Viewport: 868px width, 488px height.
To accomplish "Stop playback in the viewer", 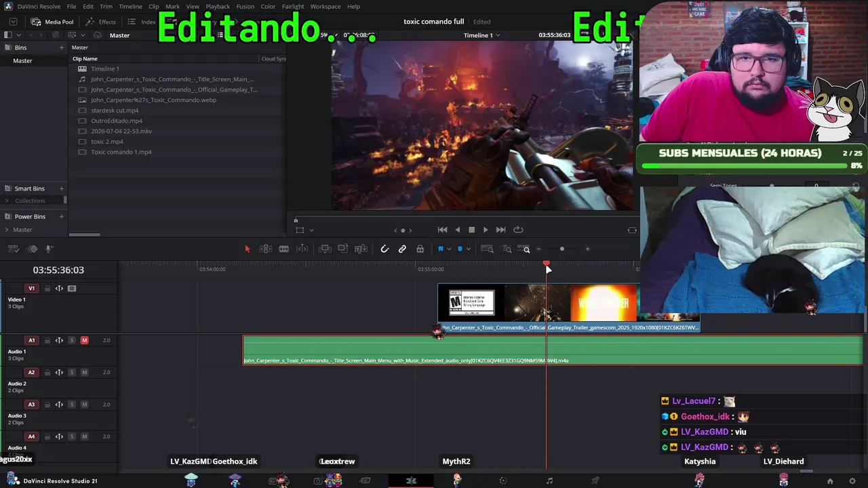I will tap(472, 230).
